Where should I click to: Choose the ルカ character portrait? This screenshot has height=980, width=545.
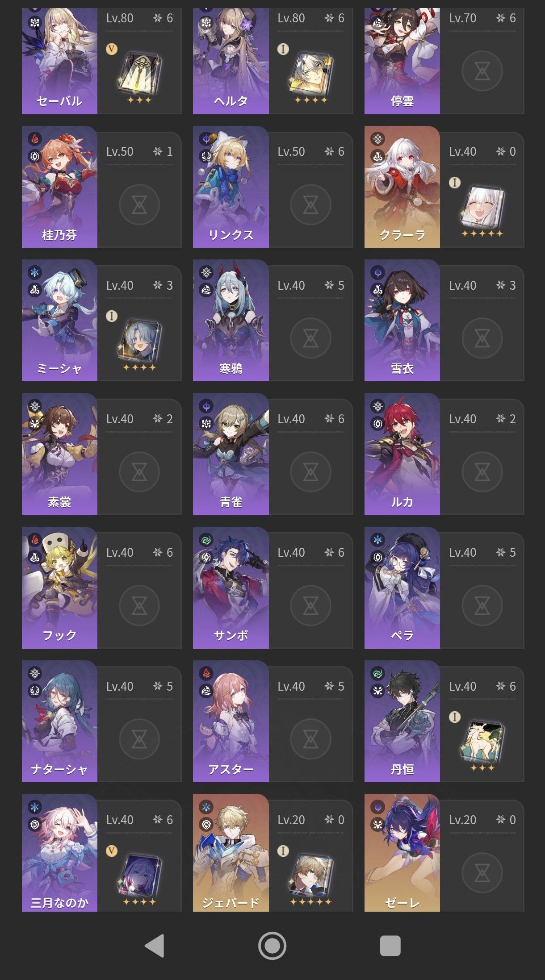point(402,454)
